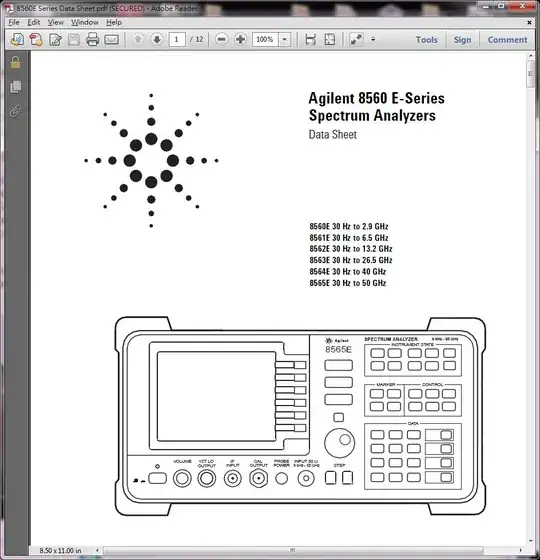Viewport: 540px width, 560px height.
Task: Click the Save file icon
Action: pyautogui.click(x=74, y=39)
